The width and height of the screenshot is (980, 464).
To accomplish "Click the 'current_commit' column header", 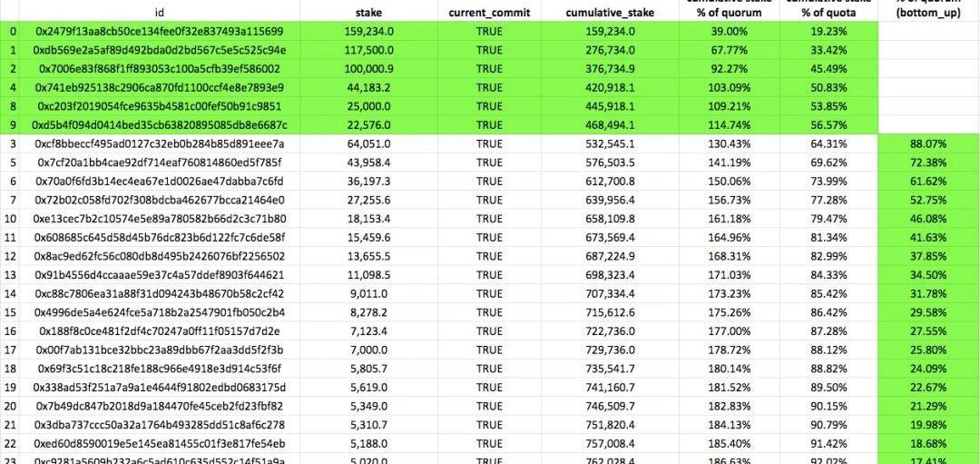I will click(x=488, y=13).
